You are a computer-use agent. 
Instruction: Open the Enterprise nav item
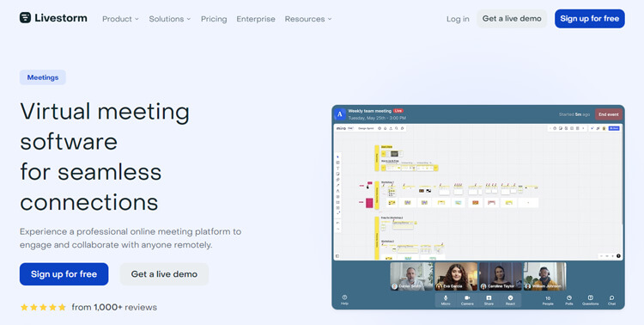[x=256, y=19]
